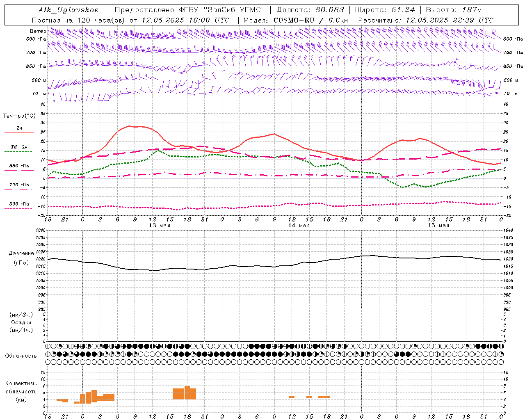525x420 pixels.
Task: Select the Высота: 187м field
Action: click(x=454, y=10)
